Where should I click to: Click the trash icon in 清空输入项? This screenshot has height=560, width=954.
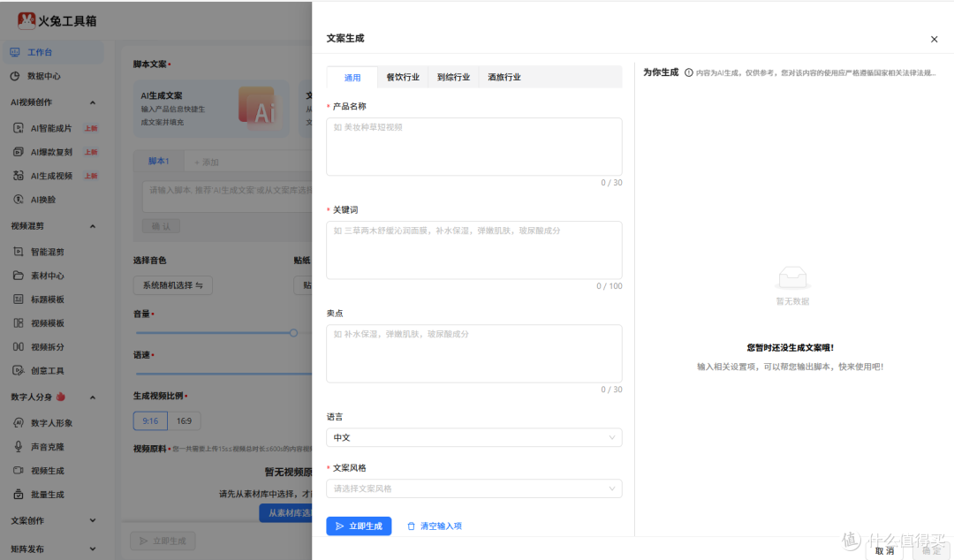click(411, 526)
